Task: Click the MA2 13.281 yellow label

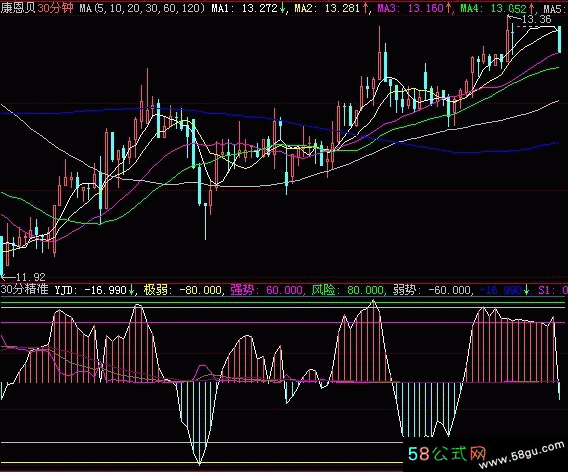Action: (327, 8)
